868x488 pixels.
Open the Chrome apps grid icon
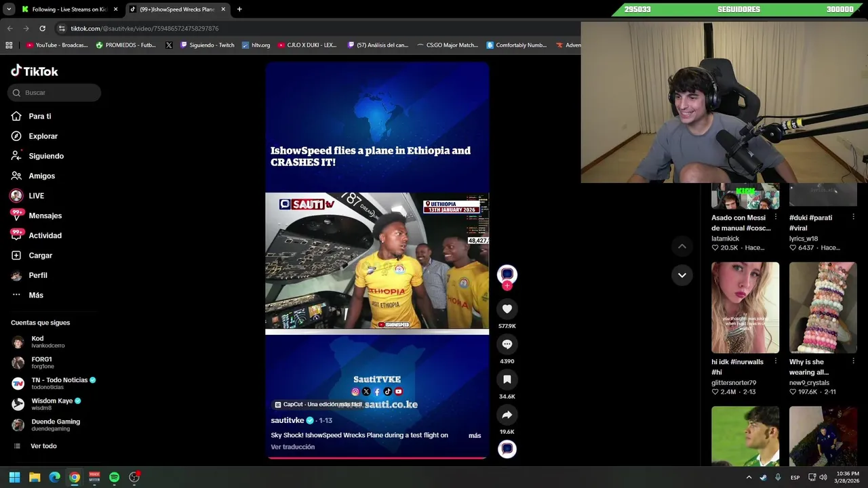point(9,45)
